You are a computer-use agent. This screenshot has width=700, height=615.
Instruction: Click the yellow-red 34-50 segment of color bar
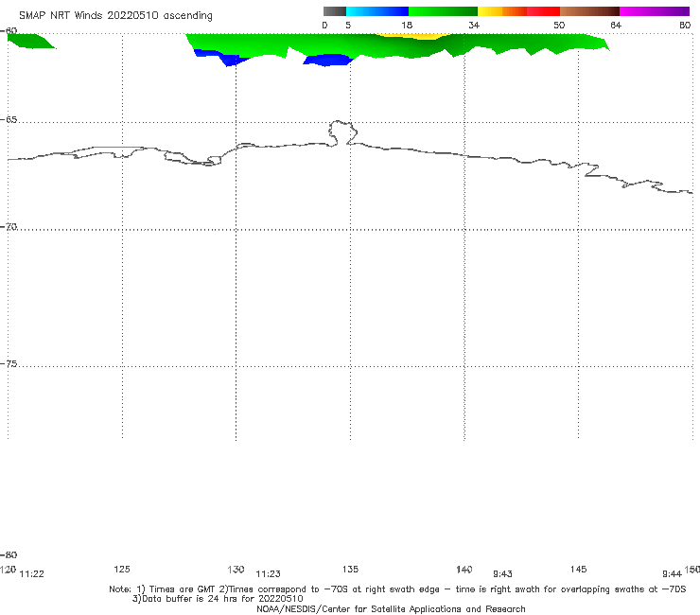518,11
